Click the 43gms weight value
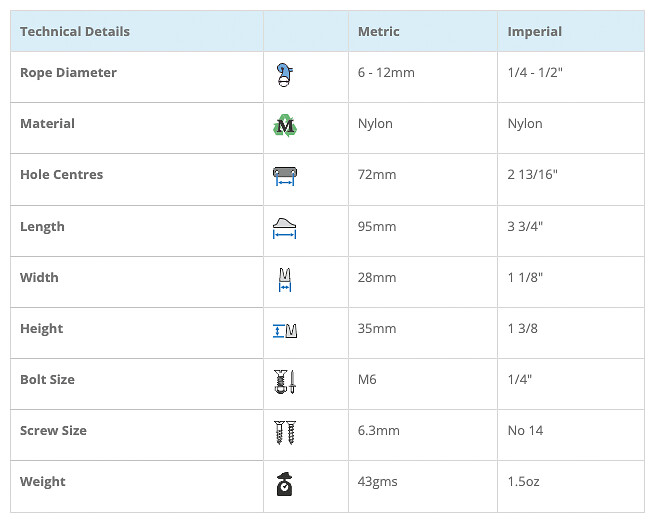657x523 pixels. pos(377,482)
